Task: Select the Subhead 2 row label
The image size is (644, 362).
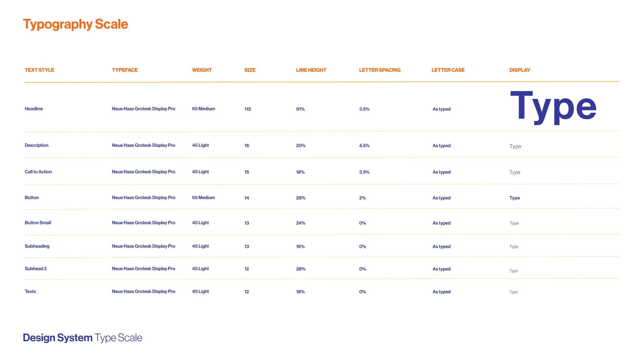Action: tap(36, 269)
